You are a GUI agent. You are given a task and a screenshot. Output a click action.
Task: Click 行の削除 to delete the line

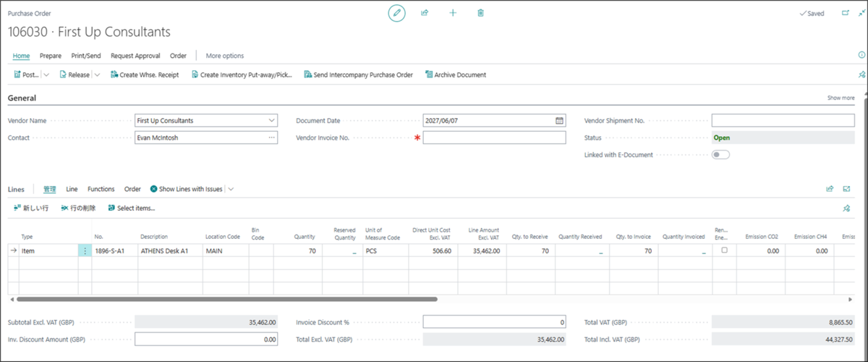pyautogui.click(x=78, y=208)
